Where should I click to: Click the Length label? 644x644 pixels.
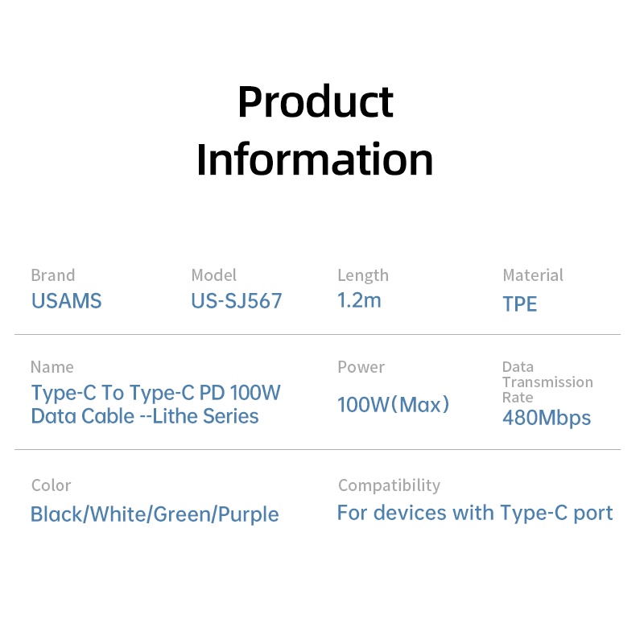pyautogui.click(x=363, y=275)
